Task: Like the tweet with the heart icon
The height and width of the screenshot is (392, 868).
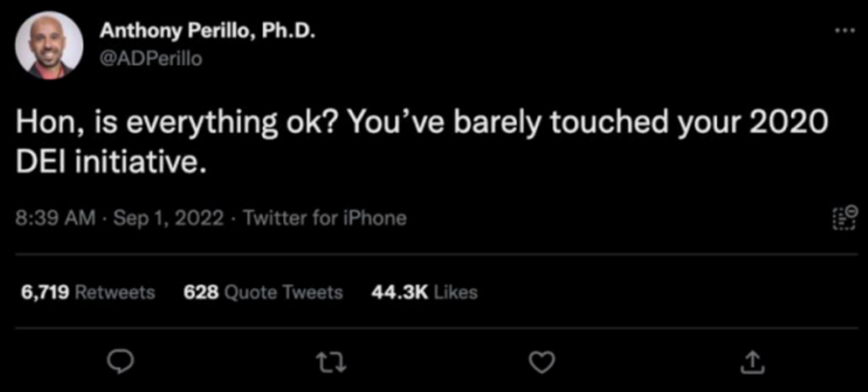Action: 542,363
